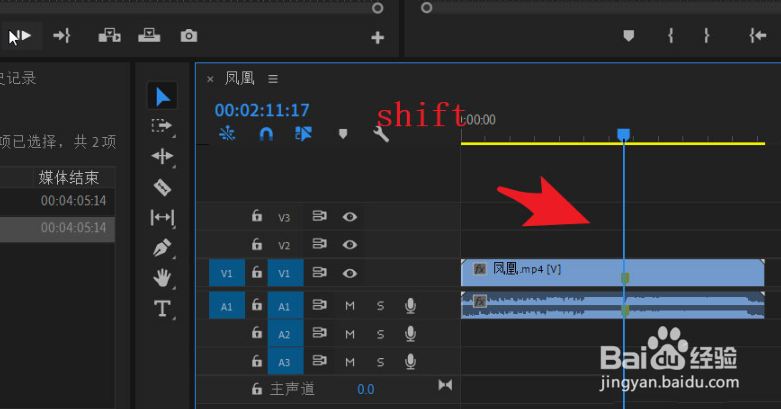Click the Go to Out button

(62, 36)
